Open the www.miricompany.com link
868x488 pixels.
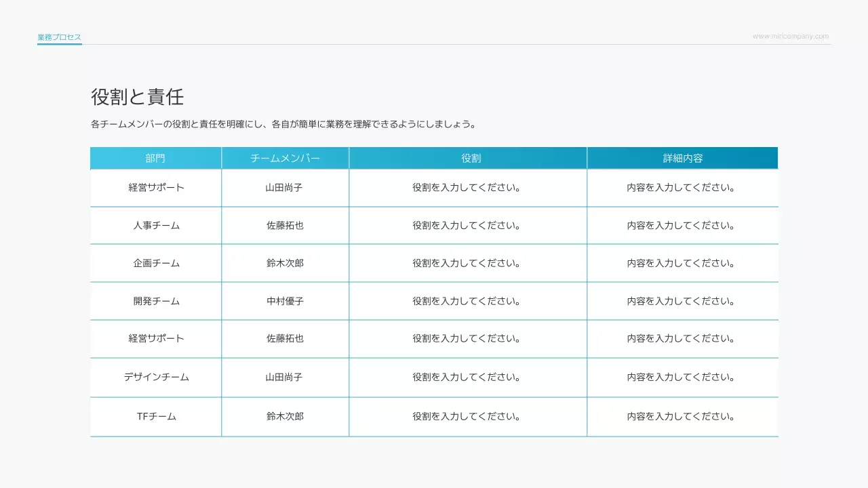[x=791, y=36]
